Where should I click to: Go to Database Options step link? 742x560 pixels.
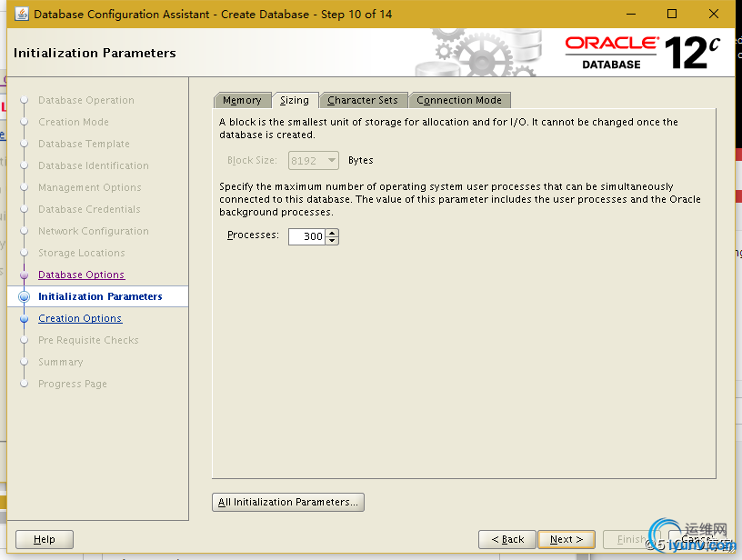(82, 275)
